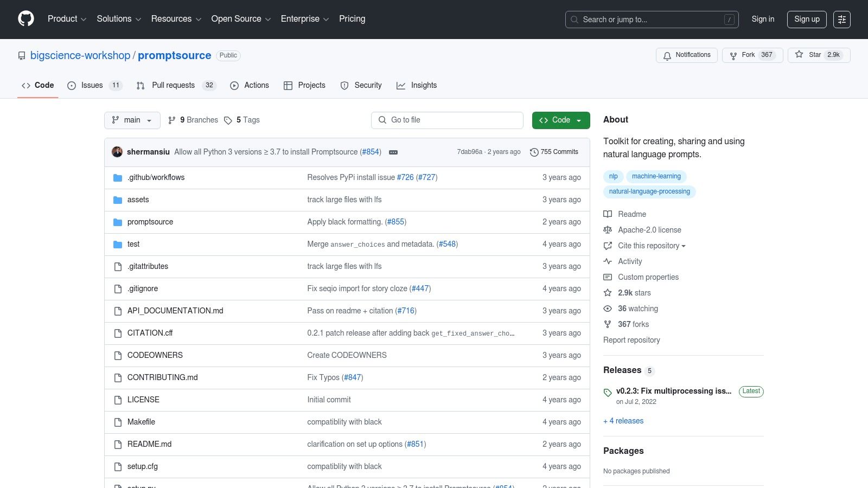The width and height of the screenshot is (868, 488).
Task: Click the Sign up button
Action: click(807, 20)
